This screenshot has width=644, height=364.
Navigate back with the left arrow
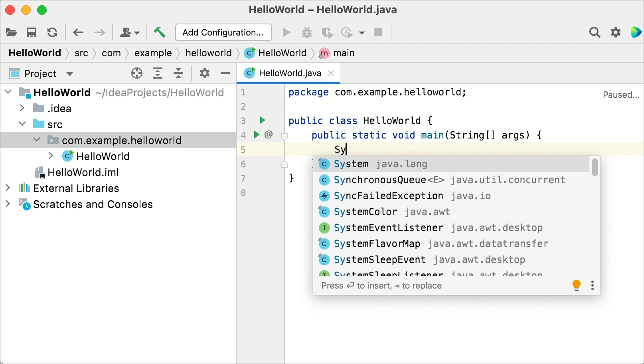click(78, 32)
